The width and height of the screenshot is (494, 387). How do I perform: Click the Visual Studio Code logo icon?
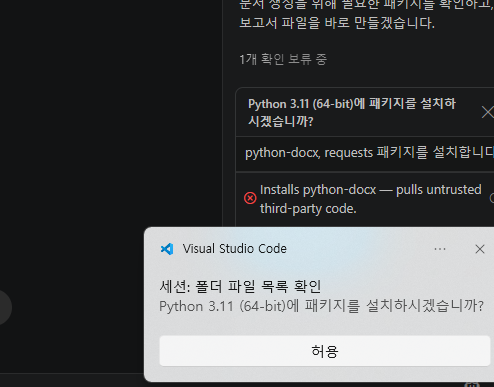pos(167,249)
